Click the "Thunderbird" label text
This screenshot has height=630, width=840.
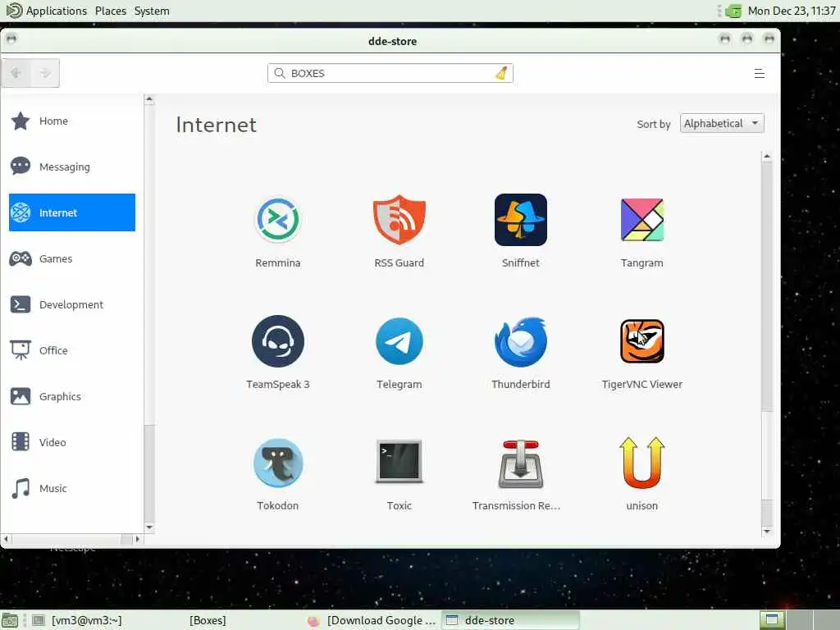coord(521,384)
